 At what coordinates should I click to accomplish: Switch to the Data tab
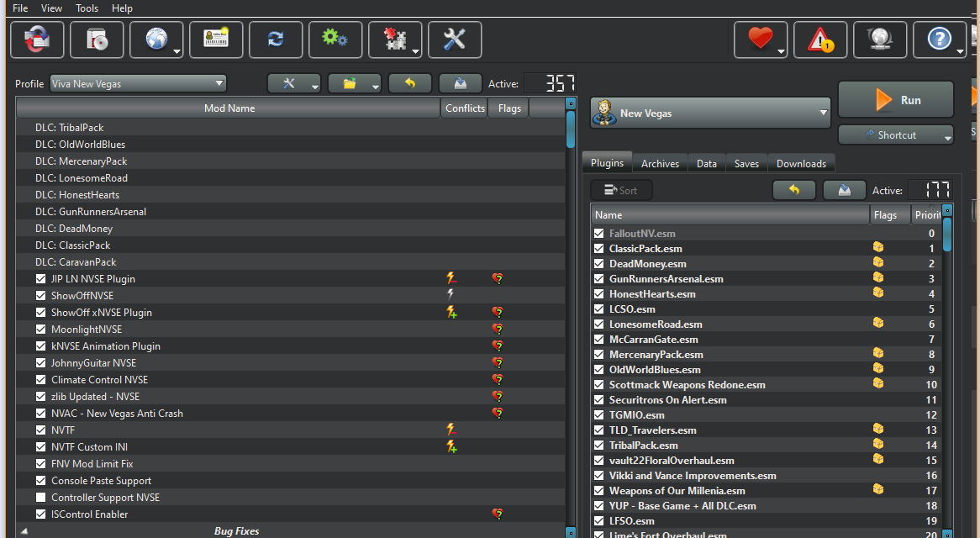coord(706,164)
